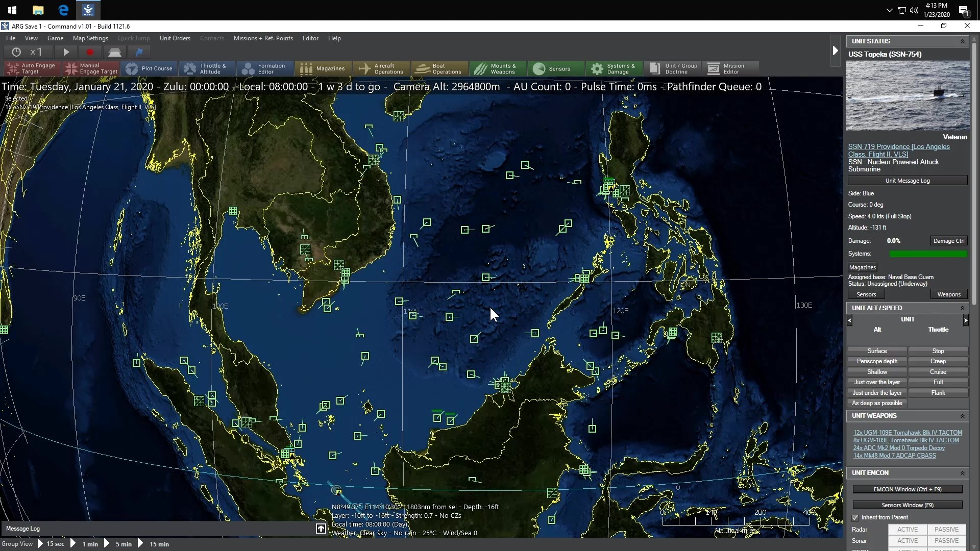Click the Sensors button in Unit Status
Image resolution: width=980 pixels, height=551 pixels.
[866, 294]
